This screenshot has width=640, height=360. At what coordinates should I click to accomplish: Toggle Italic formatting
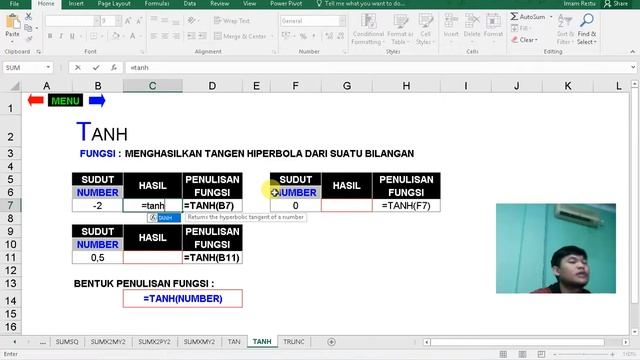(x=61, y=36)
